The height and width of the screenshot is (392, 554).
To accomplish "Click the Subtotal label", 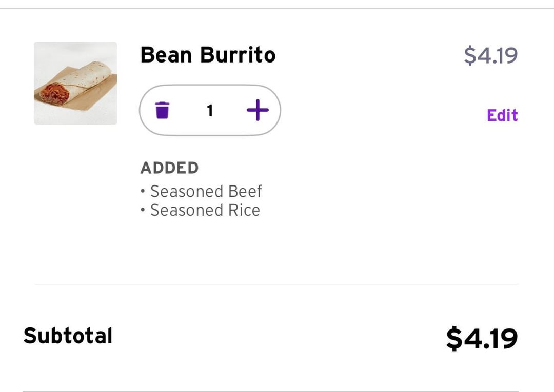I will 68,336.
